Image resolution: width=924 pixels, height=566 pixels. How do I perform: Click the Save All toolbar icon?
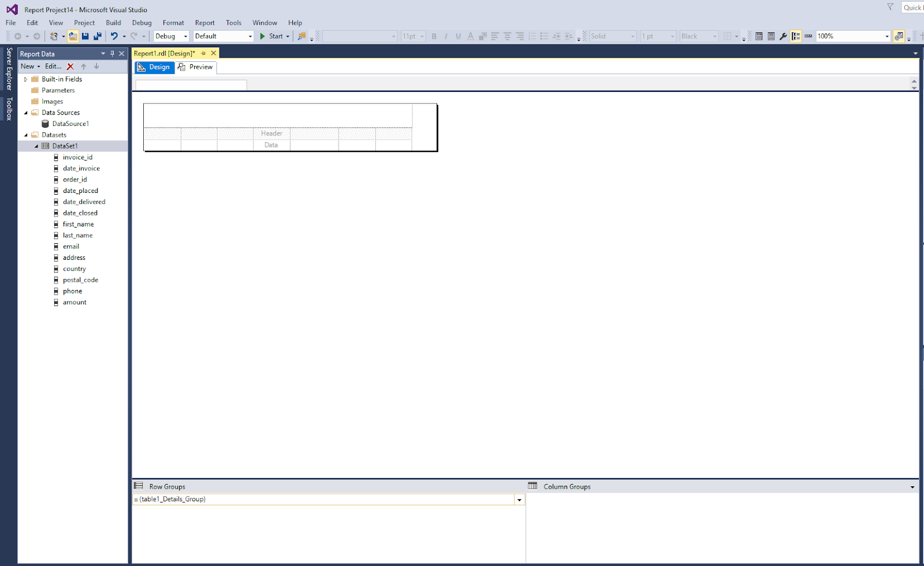click(x=98, y=36)
